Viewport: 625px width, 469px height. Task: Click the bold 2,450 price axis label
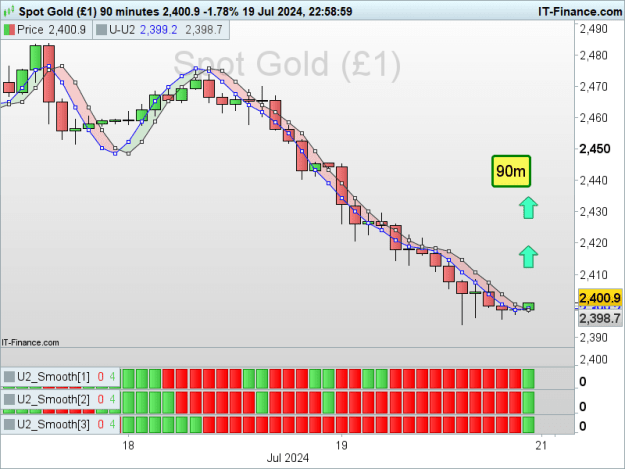point(595,149)
